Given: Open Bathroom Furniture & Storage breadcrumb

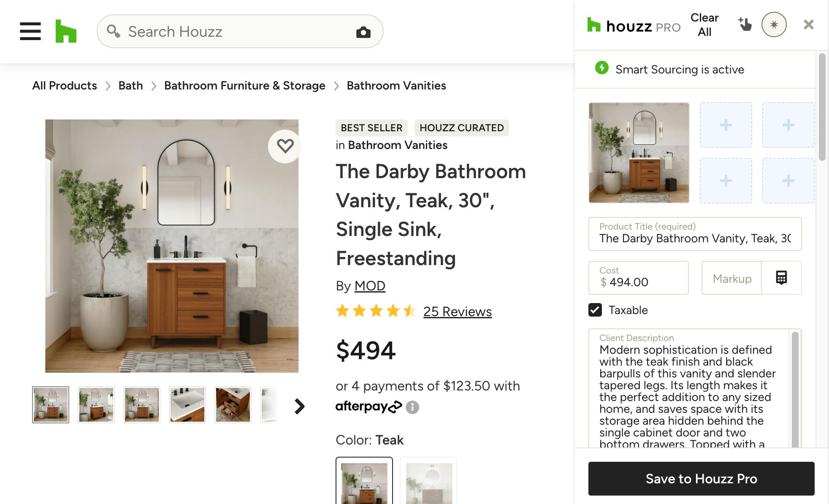Looking at the screenshot, I should (x=245, y=86).
